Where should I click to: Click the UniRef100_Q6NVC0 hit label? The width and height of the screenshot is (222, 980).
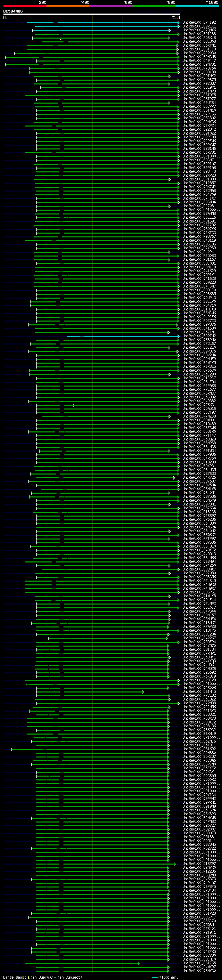[199, 971]
